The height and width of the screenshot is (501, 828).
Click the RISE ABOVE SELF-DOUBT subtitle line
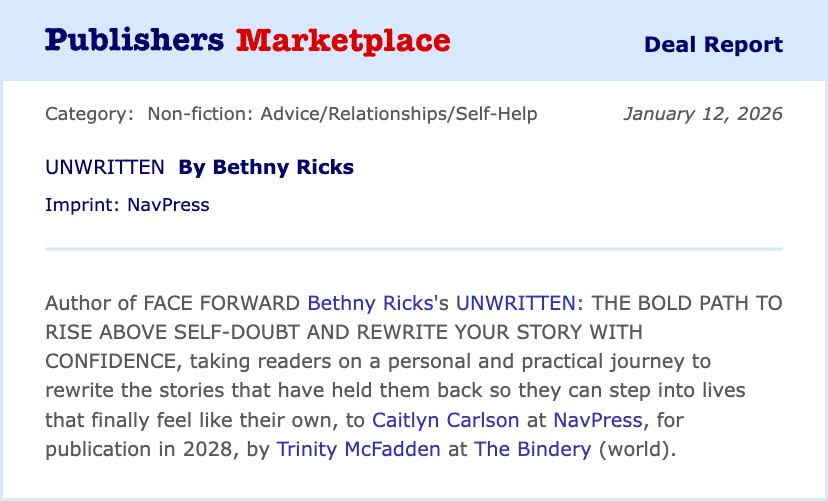pyautogui.click(x=344, y=333)
